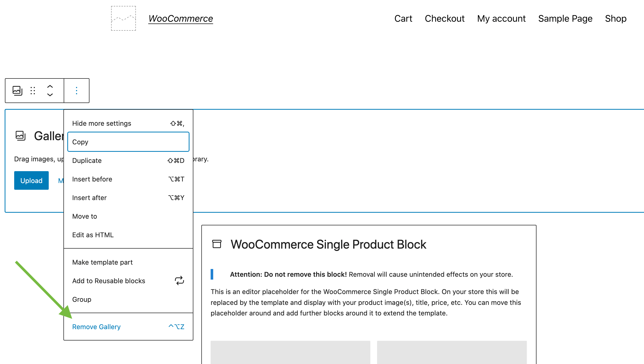Navigate to the Shop menu item
The width and height of the screenshot is (644, 364).
616,18
